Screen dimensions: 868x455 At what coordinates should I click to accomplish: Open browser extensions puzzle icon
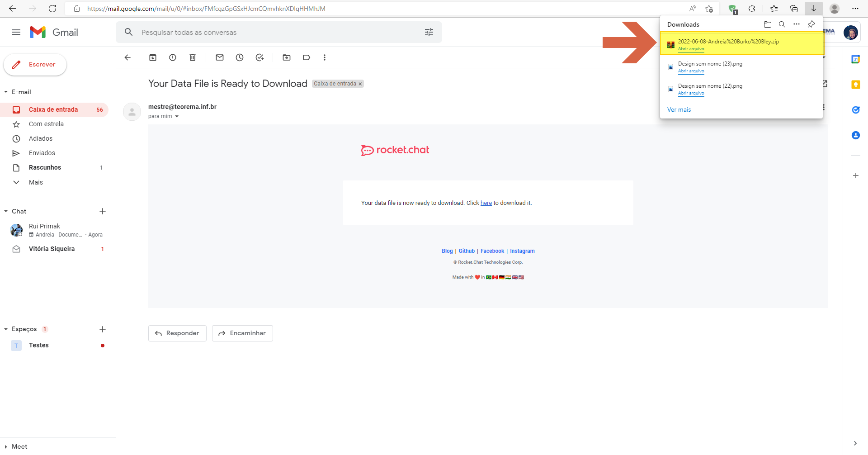pos(752,9)
